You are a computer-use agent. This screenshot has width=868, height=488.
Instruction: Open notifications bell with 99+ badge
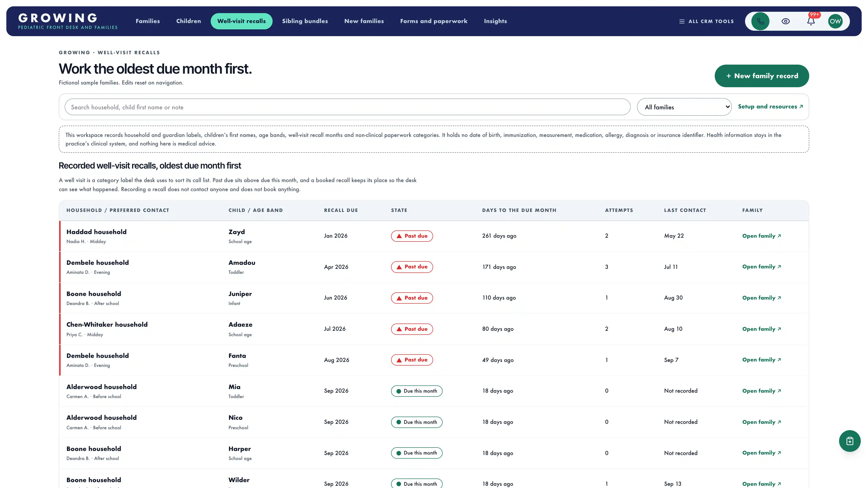coord(811,21)
